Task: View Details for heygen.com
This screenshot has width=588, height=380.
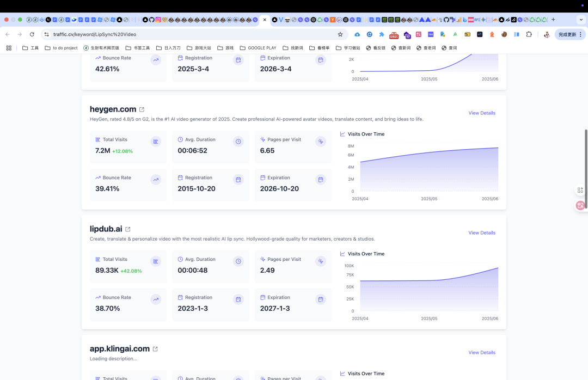Action: click(x=482, y=113)
